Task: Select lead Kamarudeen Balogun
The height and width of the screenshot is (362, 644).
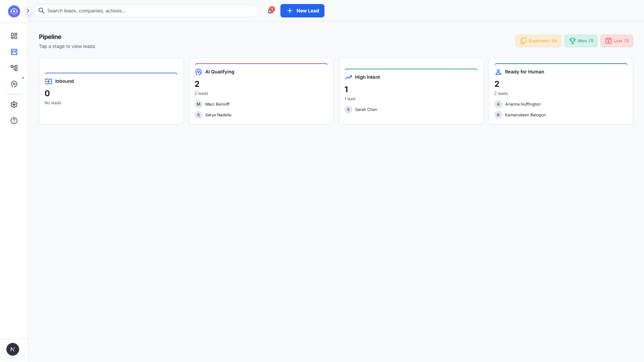Action: (525, 115)
